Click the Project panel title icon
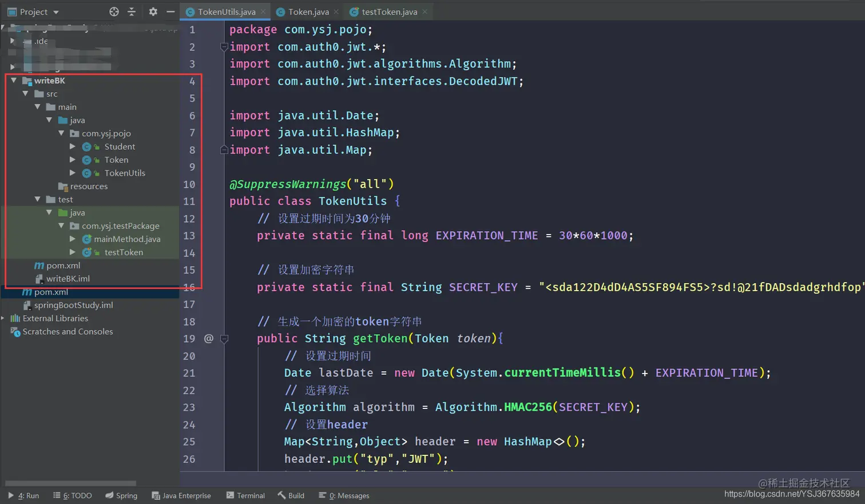865x504 pixels. click(12, 11)
